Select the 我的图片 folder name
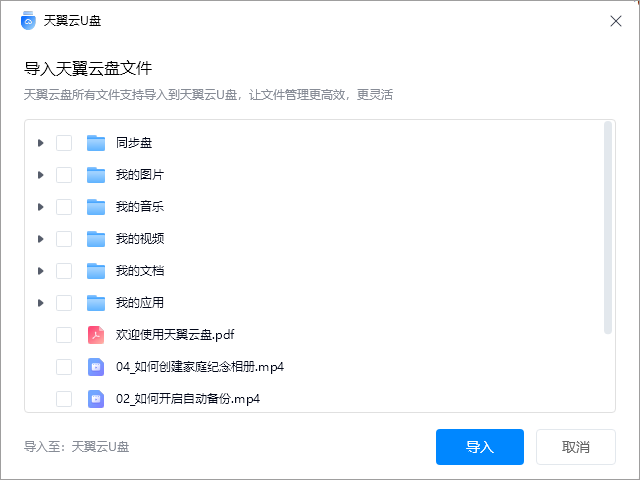Image resolution: width=640 pixels, height=480 pixels. pos(140,175)
